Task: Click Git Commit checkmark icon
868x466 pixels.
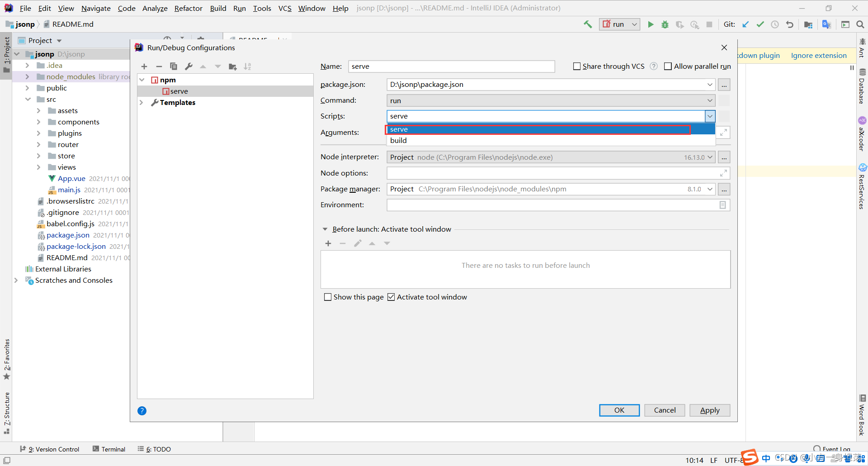Action: tap(760, 24)
